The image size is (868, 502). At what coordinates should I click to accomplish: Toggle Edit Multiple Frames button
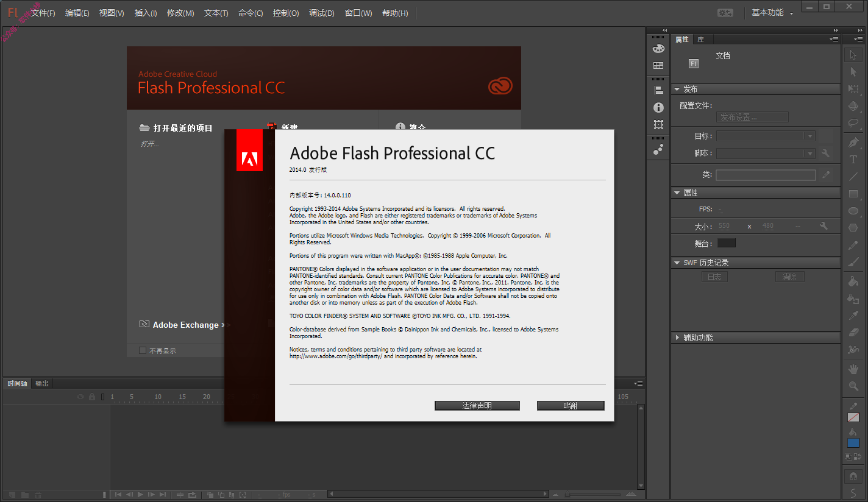pyautogui.click(x=231, y=495)
